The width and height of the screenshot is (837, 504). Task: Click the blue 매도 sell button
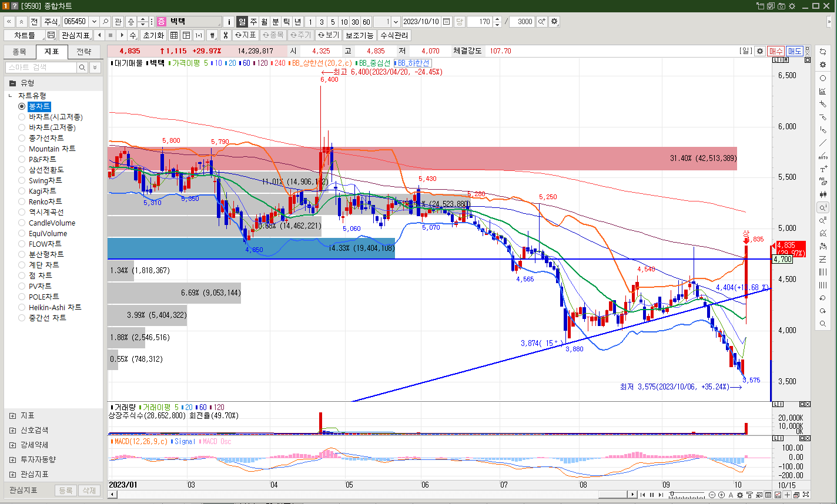[795, 51]
